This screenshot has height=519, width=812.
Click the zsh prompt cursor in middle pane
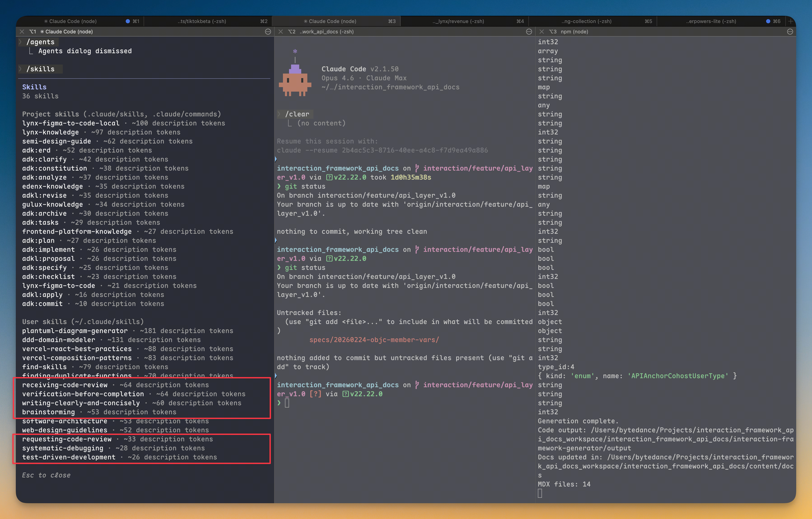tap(287, 403)
